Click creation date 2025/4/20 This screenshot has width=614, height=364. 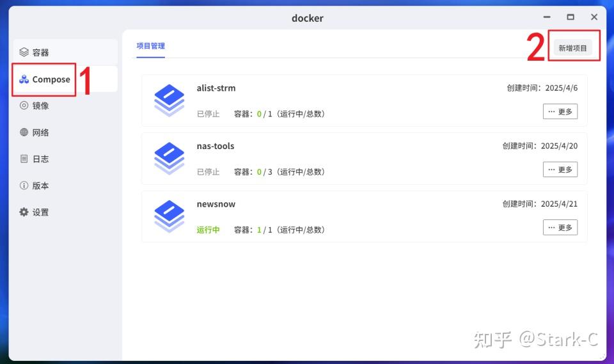pos(559,146)
